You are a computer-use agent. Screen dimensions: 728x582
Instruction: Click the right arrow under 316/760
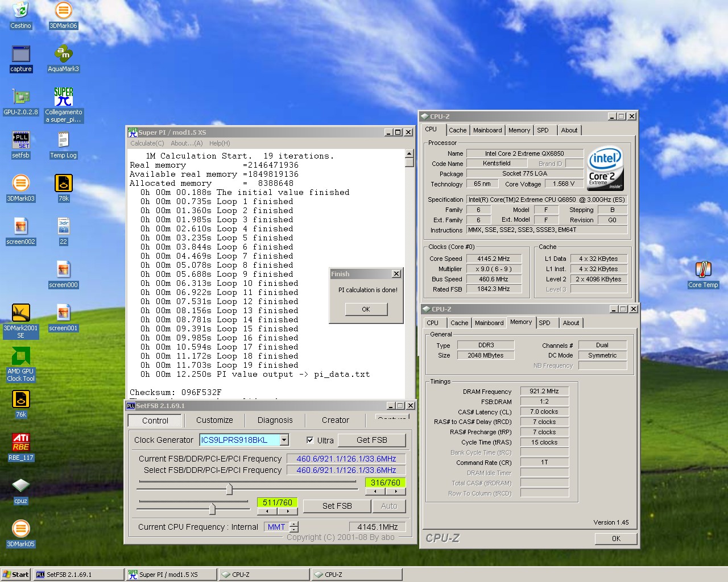coord(396,491)
